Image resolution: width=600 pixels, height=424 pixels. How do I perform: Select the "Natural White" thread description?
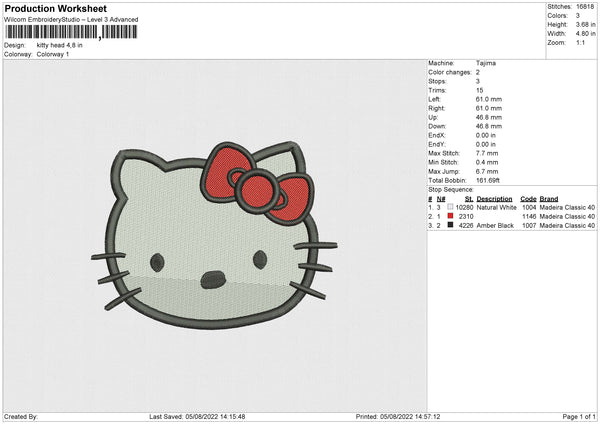[x=497, y=207]
